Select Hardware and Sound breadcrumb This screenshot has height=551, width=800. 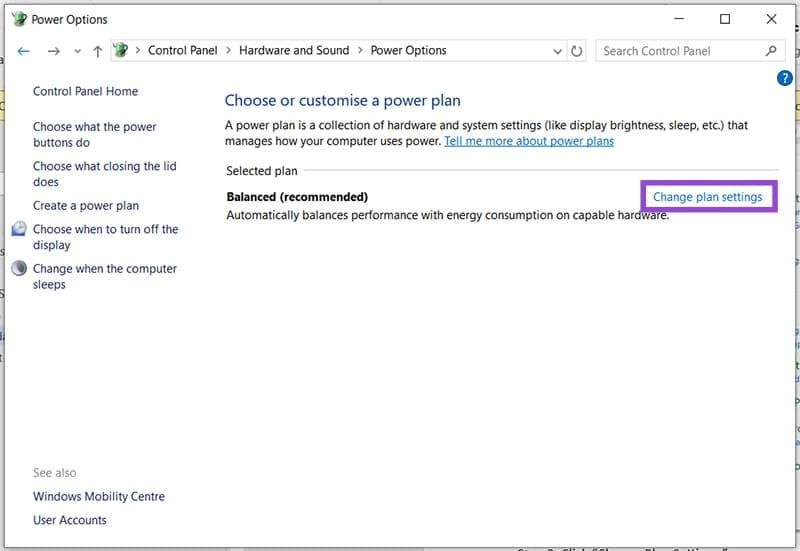[x=294, y=51]
